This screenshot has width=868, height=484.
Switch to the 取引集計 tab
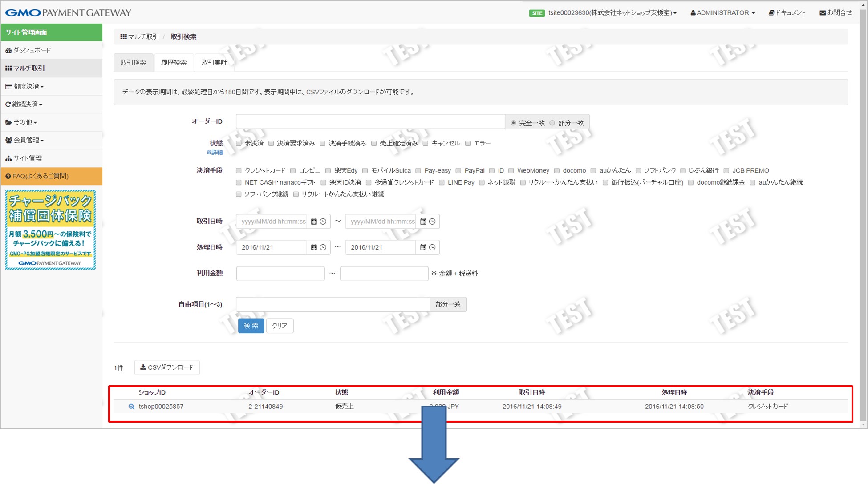214,62
